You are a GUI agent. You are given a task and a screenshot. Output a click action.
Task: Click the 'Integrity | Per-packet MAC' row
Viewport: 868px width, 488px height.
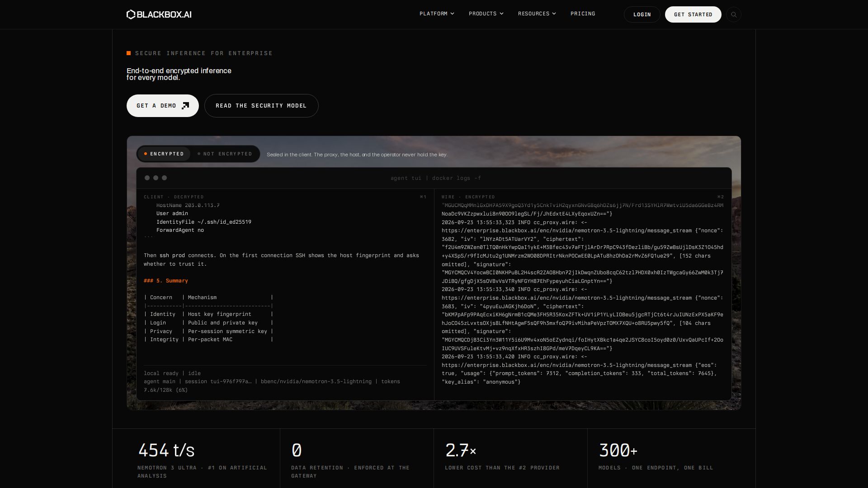[208, 339]
